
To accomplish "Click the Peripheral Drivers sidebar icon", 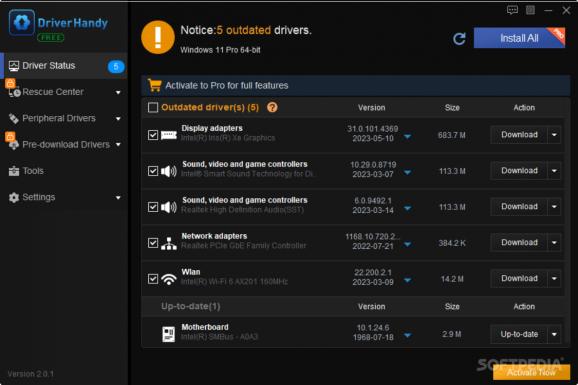I will tap(14, 118).
